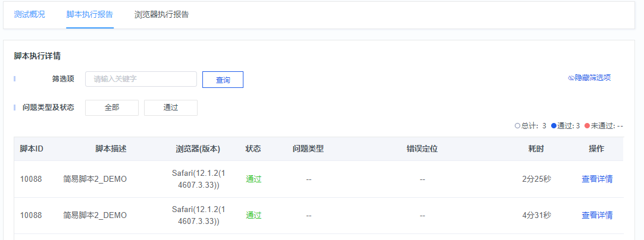Select the 通过 filter button
This screenshot has height=240, width=644.
click(x=170, y=108)
